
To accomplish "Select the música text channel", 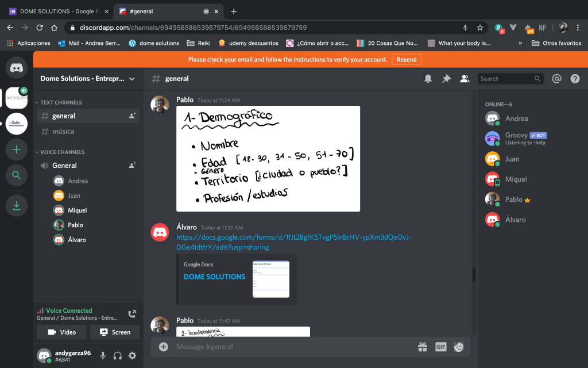I will (63, 132).
